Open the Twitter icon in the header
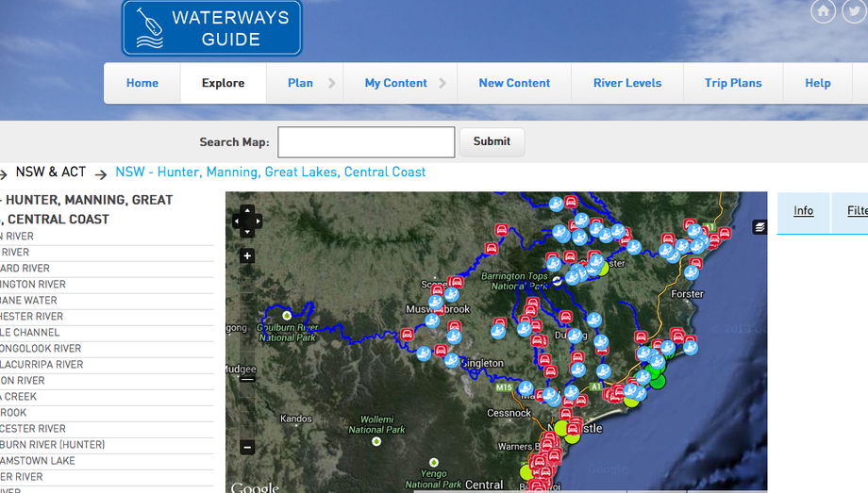This screenshot has width=868, height=493. [855, 11]
